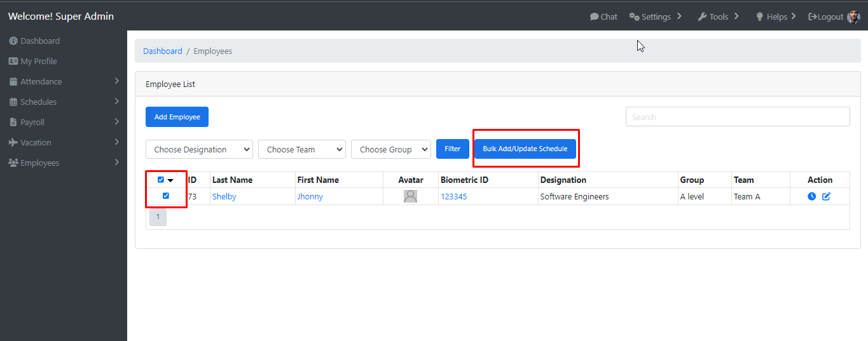Uncheck the checkbox for employee Shelby
Image resolution: width=868 pixels, height=341 pixels.
165,196
